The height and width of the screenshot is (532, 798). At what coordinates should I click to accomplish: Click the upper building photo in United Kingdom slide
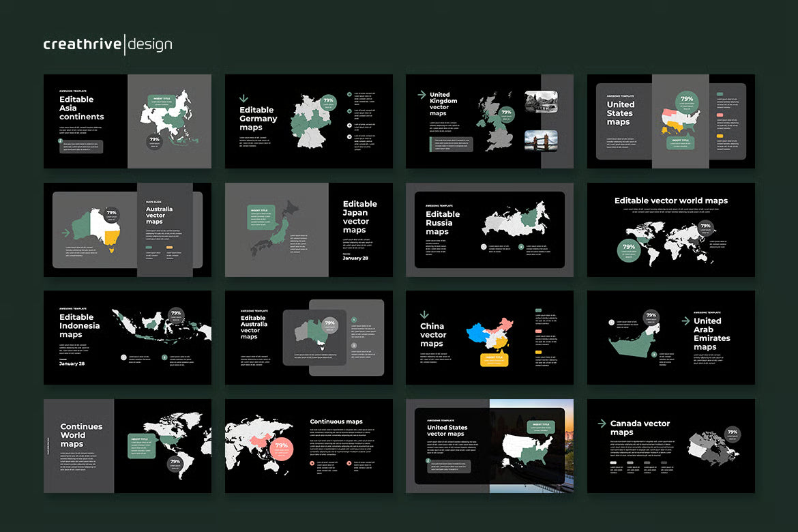(541, 102)
